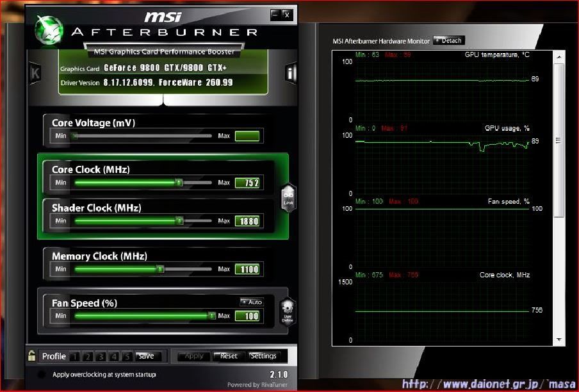Detach the Hardware Monitor window
Image resolution: width=579 pixels, height=392 pixels.
point(448,40)
